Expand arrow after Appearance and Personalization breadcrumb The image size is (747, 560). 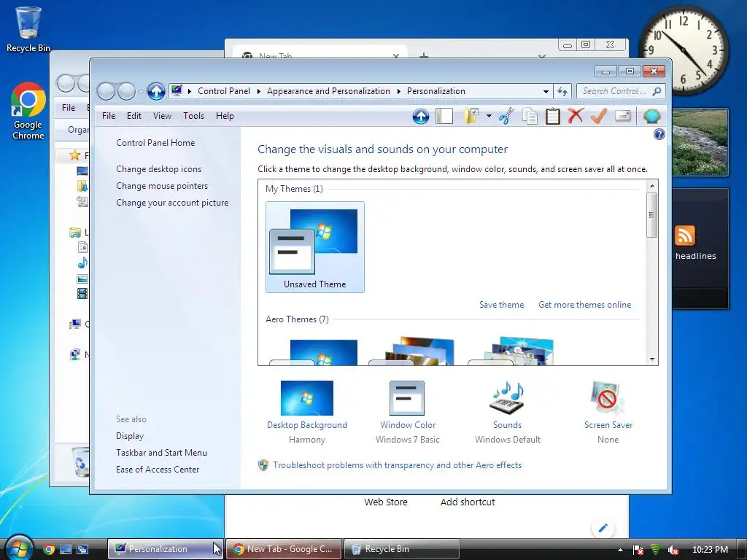click(x=399, y=91)
